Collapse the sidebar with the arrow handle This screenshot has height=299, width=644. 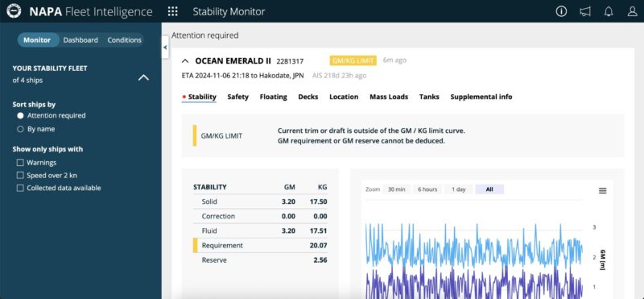point(165,48)
